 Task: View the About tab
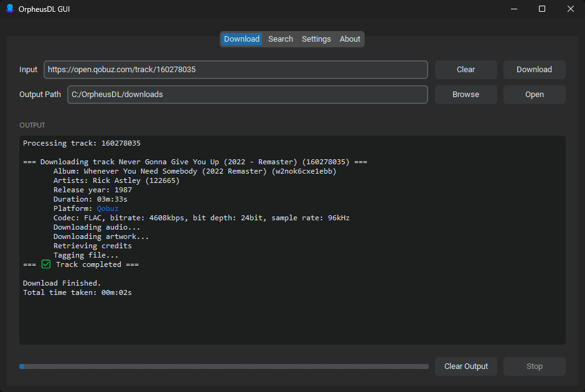(x=350, y=39)
